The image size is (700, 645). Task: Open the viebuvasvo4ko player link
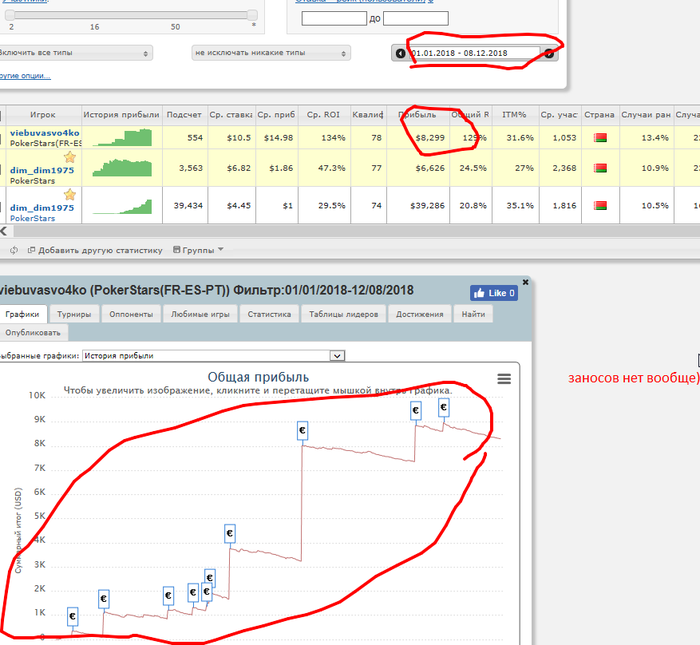[x=45, y=133]
